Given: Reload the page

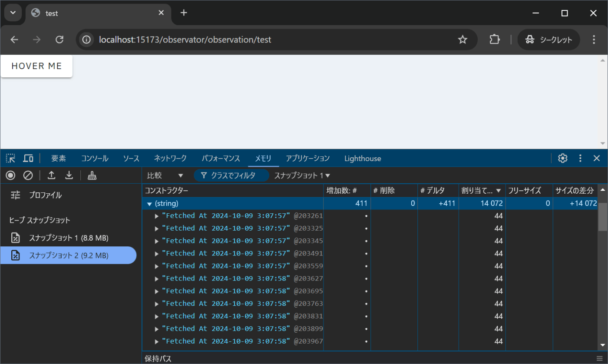Looking at the screenshot, I should point(60,40).
